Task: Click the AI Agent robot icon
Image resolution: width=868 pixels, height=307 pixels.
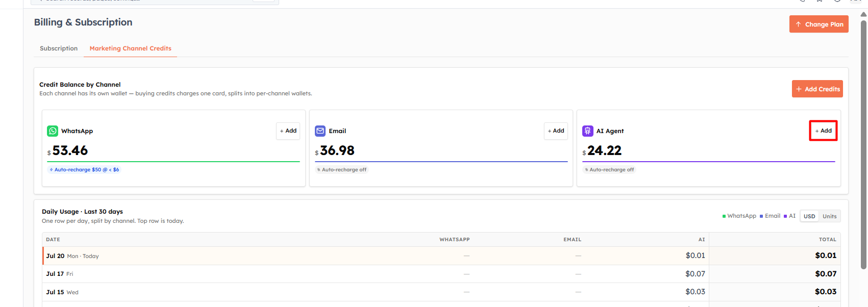Action: (588, 131)
